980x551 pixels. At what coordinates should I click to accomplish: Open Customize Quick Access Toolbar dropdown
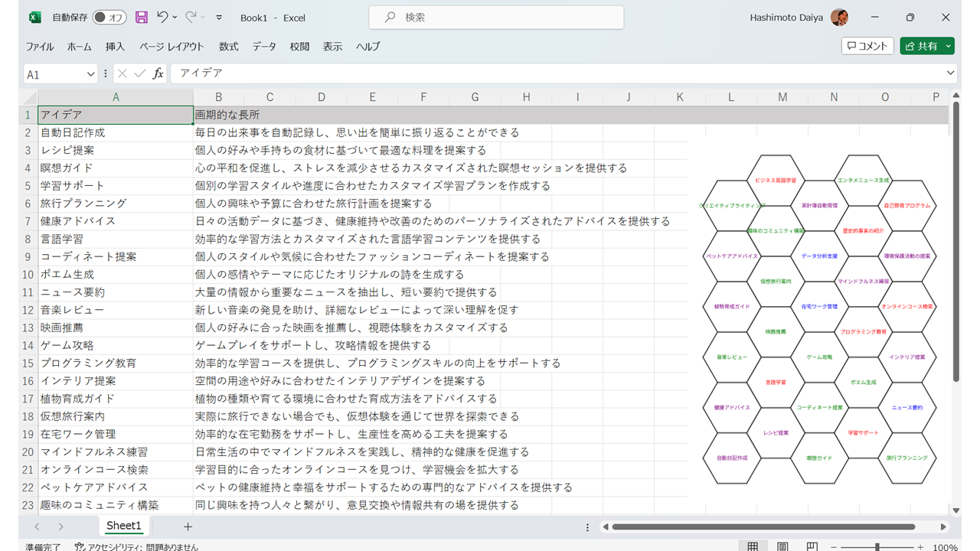(220, 17)
